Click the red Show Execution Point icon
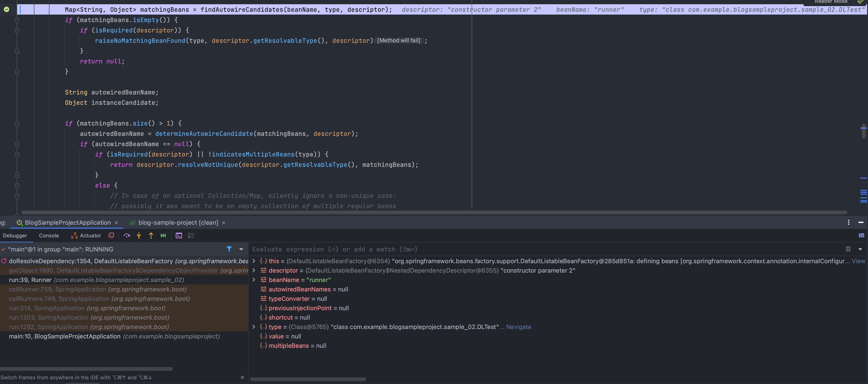This screenshot has width=868, height=384. pos(111,235)
